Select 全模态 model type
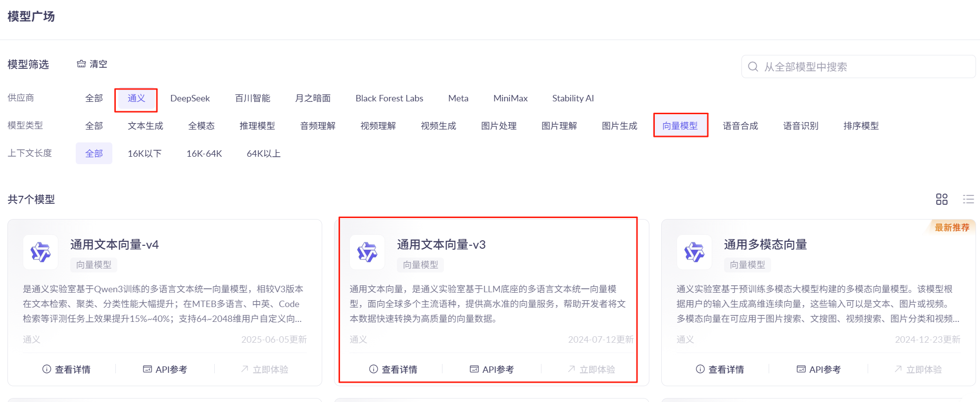 click(x=201, y=126)
